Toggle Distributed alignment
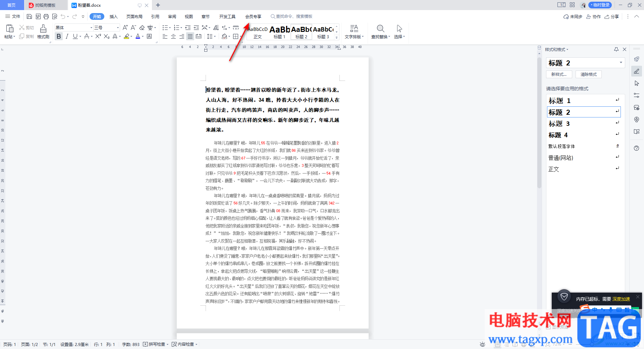The height and width of the screenshot is (349, 644). click(x=199, y=36)
